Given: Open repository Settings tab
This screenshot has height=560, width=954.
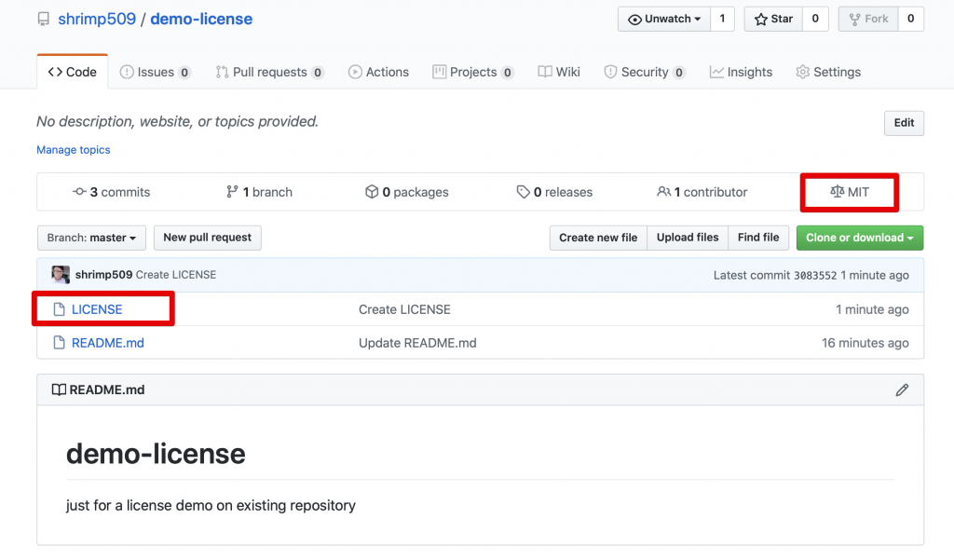Looking at the screenshot, I should (828, 72).
